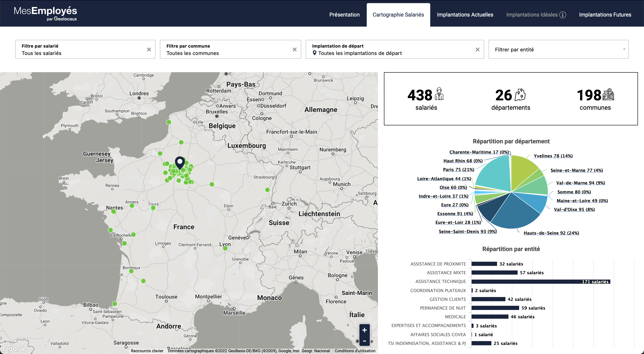The image size is (644, 354).
Task: Click the ASSISTANCE TECHNIQUE 171 salariés bar
Action: (540, 282)
